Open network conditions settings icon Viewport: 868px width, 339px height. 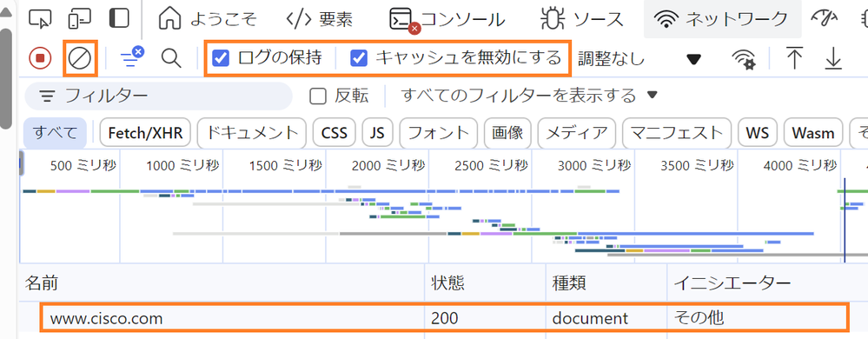744,58
